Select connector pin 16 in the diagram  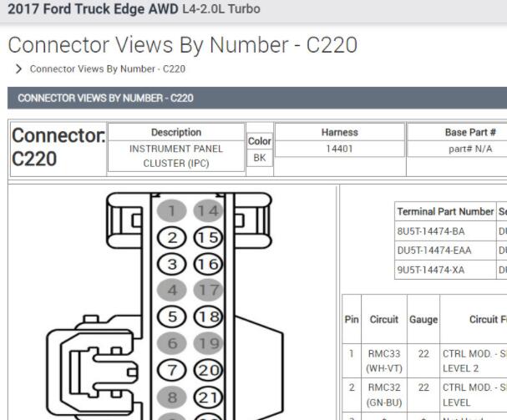tap(208, 264)
